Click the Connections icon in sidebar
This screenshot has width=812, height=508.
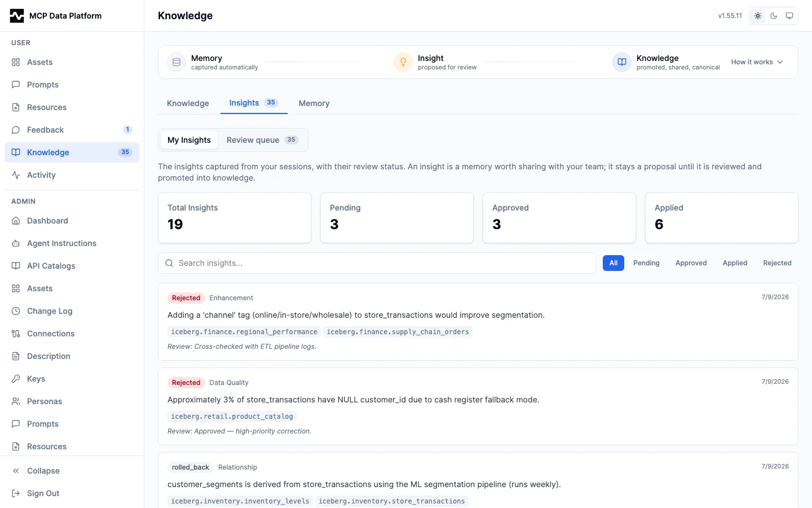coord(16,334)
